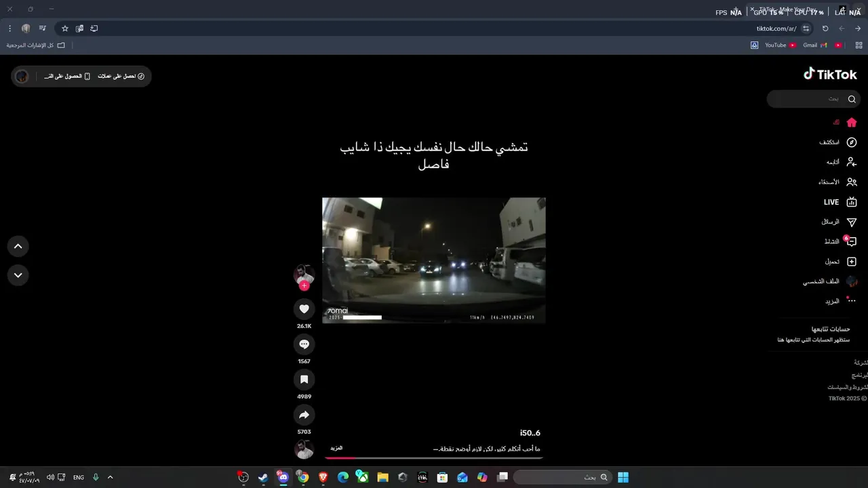
Task: Open the all bookmarks folder (كل الإشارات المرجعية)
Action: [x=36, y=45]
